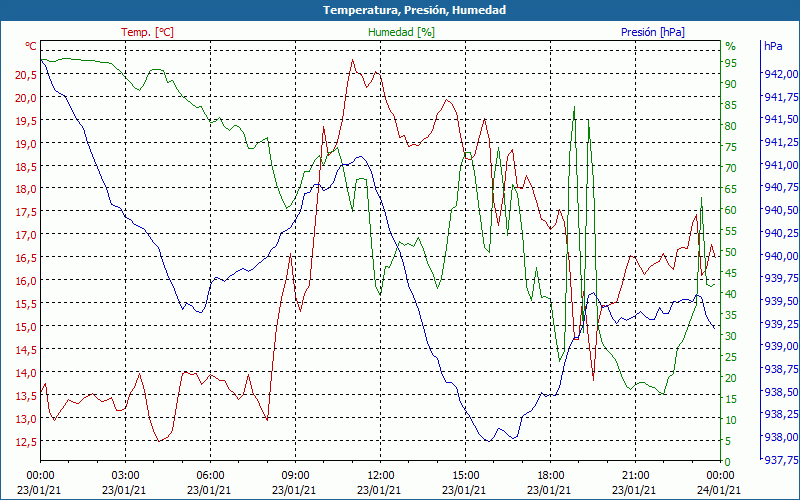800x500 pixels.
Task: Click the '940,75' pressure axis tick
Action: click(x=781, y=188)
